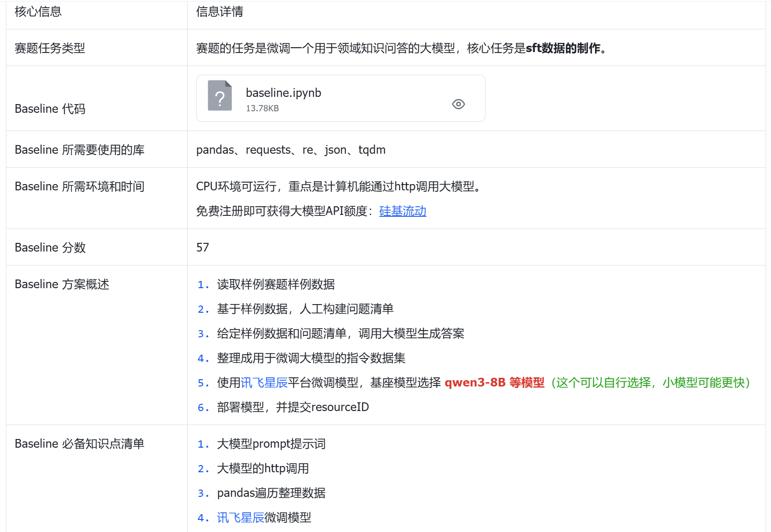The image size is (771, 532).
Task: Click Baseline 必备知识点清单 label
Action: pos(80,444)
